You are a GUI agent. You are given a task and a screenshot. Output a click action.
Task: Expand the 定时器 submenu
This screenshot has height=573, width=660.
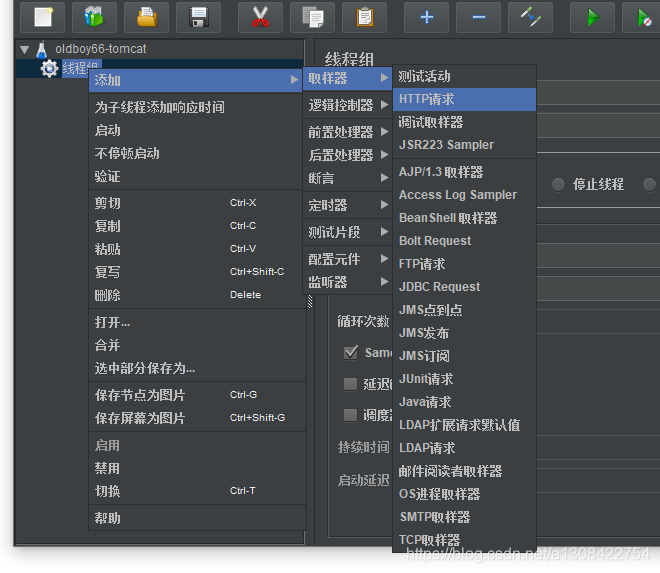(347, 205)
